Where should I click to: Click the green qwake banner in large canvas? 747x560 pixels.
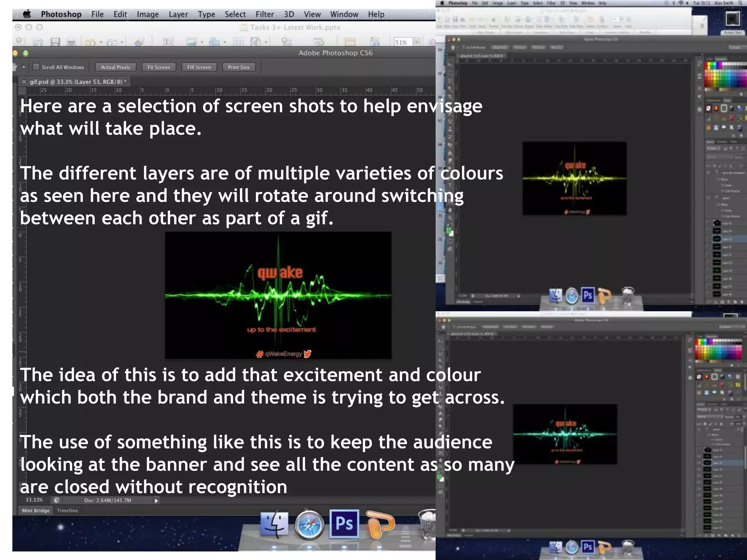pyautogui.click(x=278, y=295)
